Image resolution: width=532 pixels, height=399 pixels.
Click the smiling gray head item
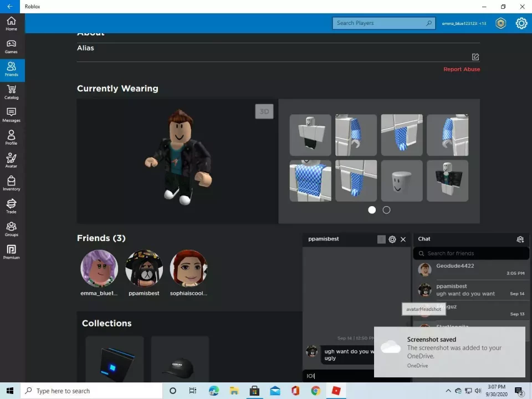coord(402,181)
